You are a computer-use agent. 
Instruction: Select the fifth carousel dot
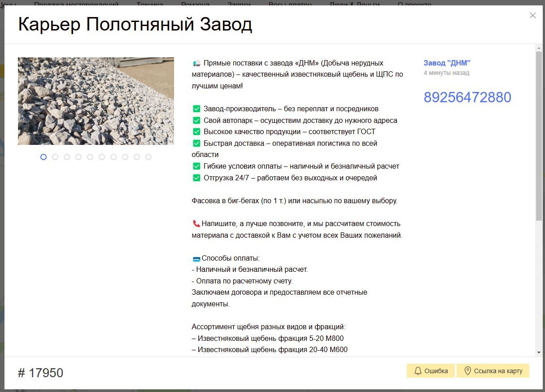[x=90, y=157]
